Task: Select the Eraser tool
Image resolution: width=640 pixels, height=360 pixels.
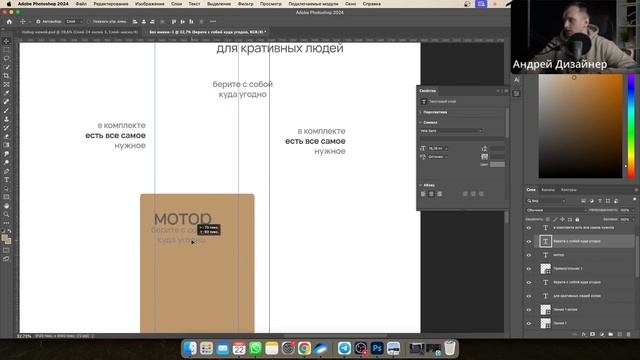Action: click(x=7, y=136)
